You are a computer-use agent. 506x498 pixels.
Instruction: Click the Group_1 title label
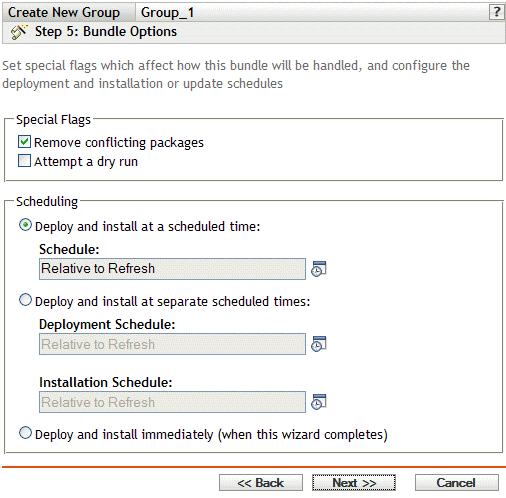tap(167, 13)
